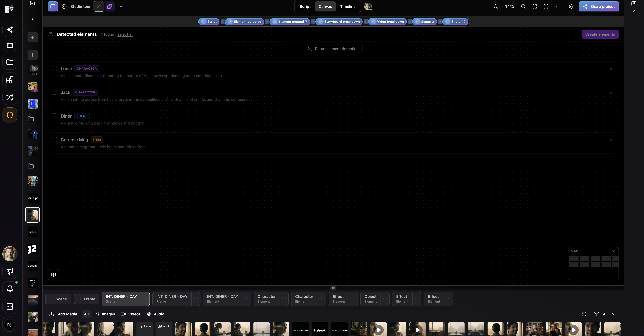Viewport: 644px width, 336px height.
Task: Click the play circle icon beside Studio tour
Action: [64, 6]
